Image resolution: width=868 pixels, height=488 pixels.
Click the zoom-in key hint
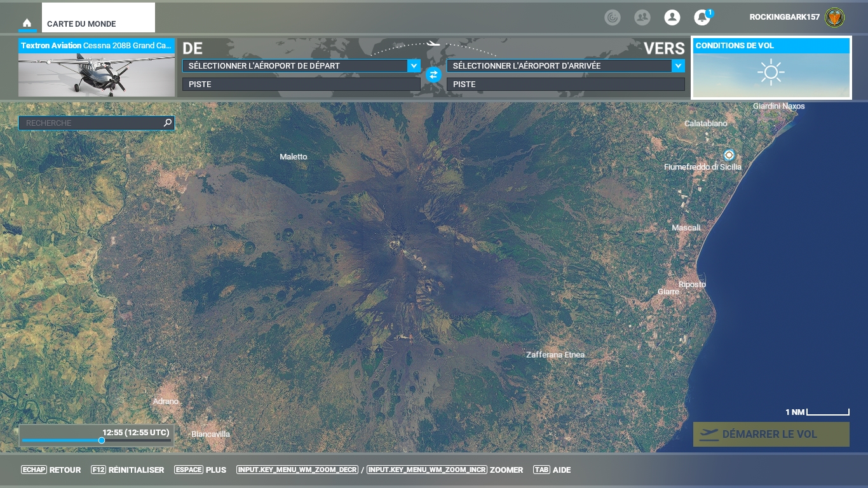427,470
